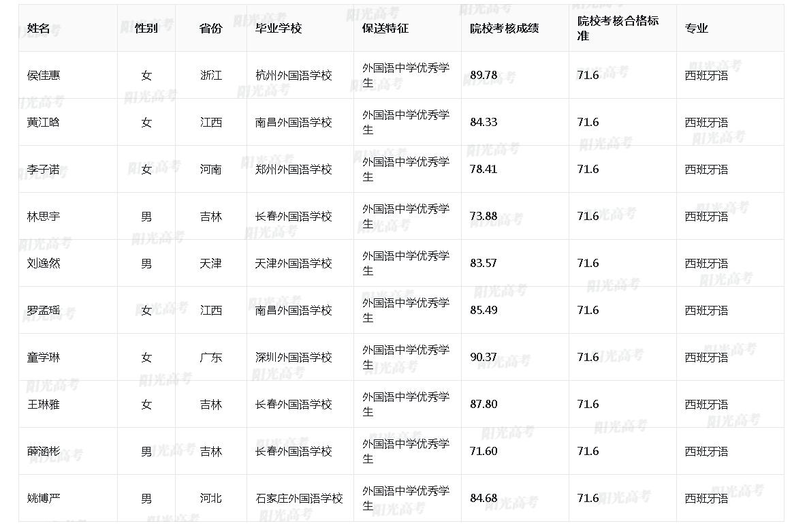Click 西班牙语 in 侯佳惠's row
Screen dimensions: 792x532
coord(706,76)
